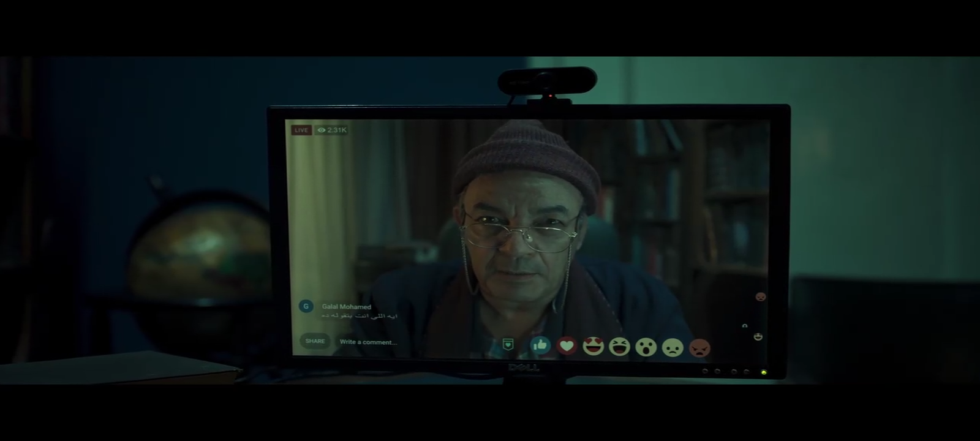Click the Like thumbs-up reaction

click(x=540, y=345)
